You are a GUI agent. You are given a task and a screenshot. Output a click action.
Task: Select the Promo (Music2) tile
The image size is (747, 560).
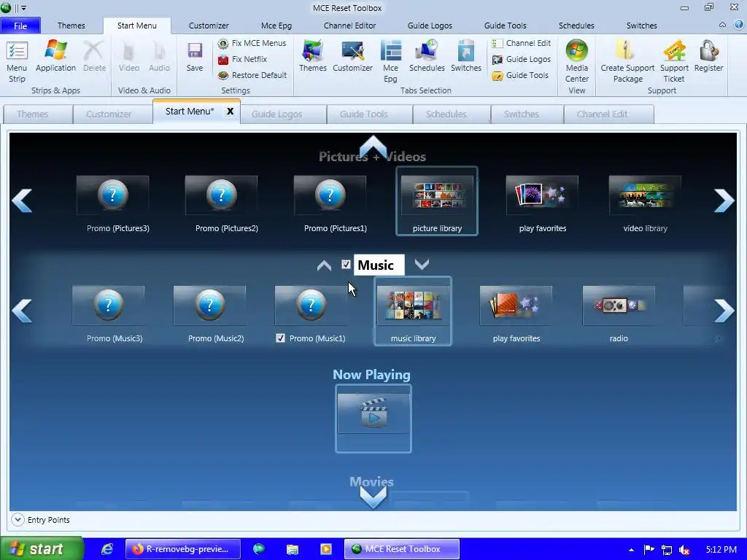coord(210,314)
